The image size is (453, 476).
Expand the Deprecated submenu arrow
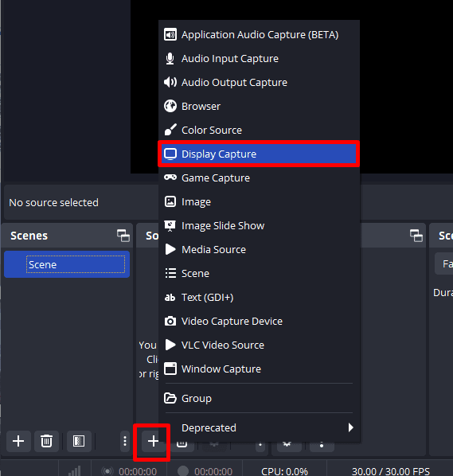click(x=350, y=427)
